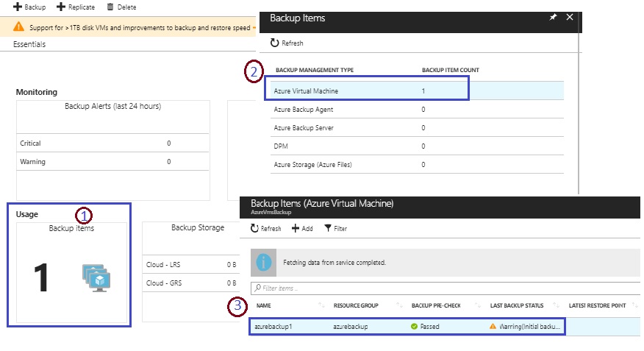Select the Azure Virtual Machine row
Image resolution: width=644 pixels, height=351 pixels.
coord(365,91)
